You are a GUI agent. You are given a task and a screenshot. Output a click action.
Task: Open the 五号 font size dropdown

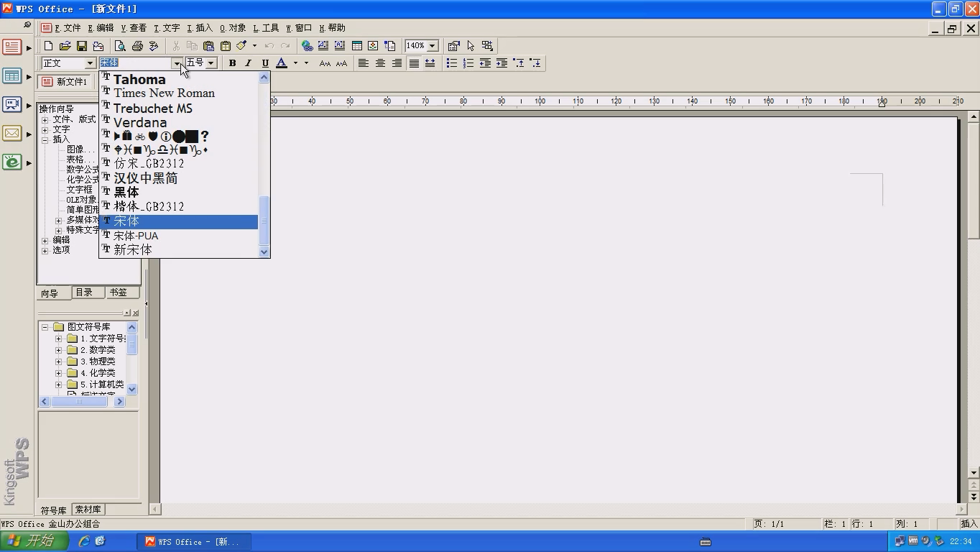211,63
